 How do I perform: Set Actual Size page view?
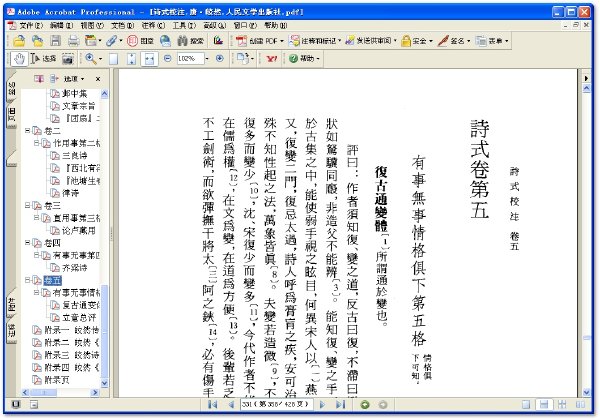114,59
